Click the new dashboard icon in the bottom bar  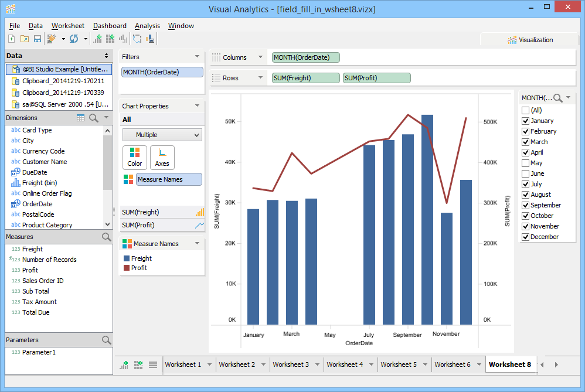(138, 365)
